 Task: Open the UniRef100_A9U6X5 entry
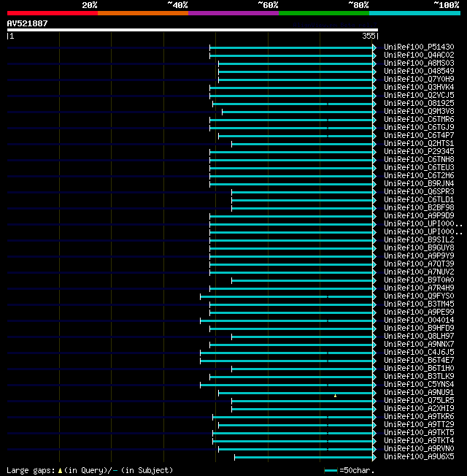pos(419,456)
